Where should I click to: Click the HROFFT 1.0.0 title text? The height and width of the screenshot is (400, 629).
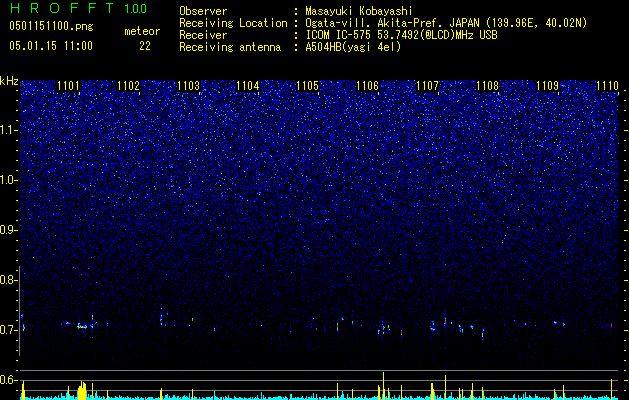pos(78,8)
